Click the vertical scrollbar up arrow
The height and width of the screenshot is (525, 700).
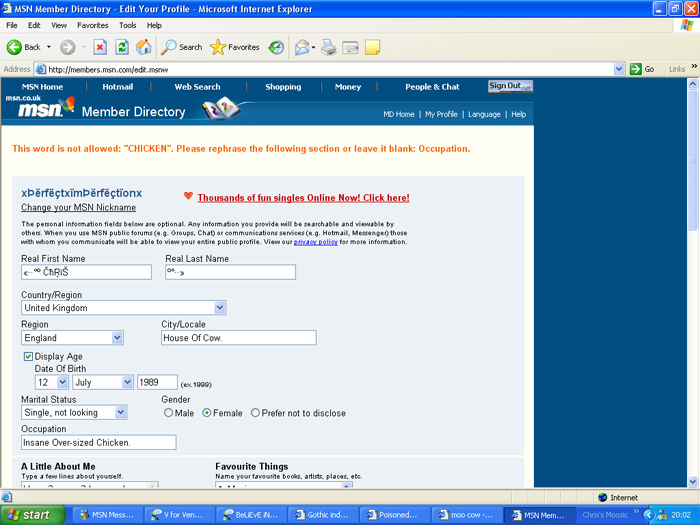click(x=692, y=83)
